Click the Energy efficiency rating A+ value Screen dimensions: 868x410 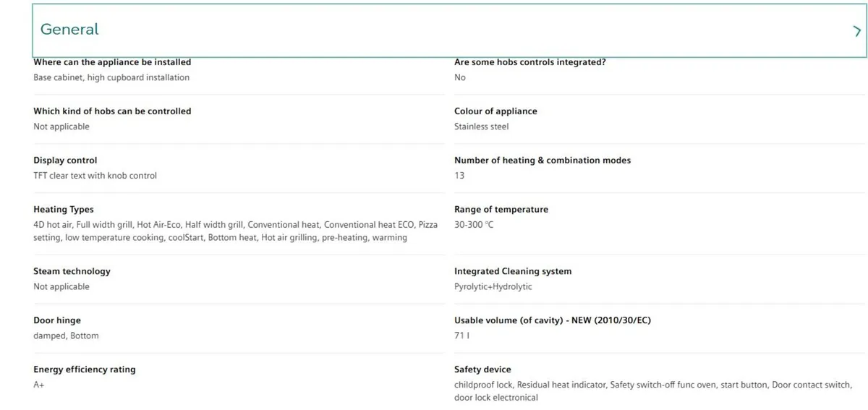point(39,385)
